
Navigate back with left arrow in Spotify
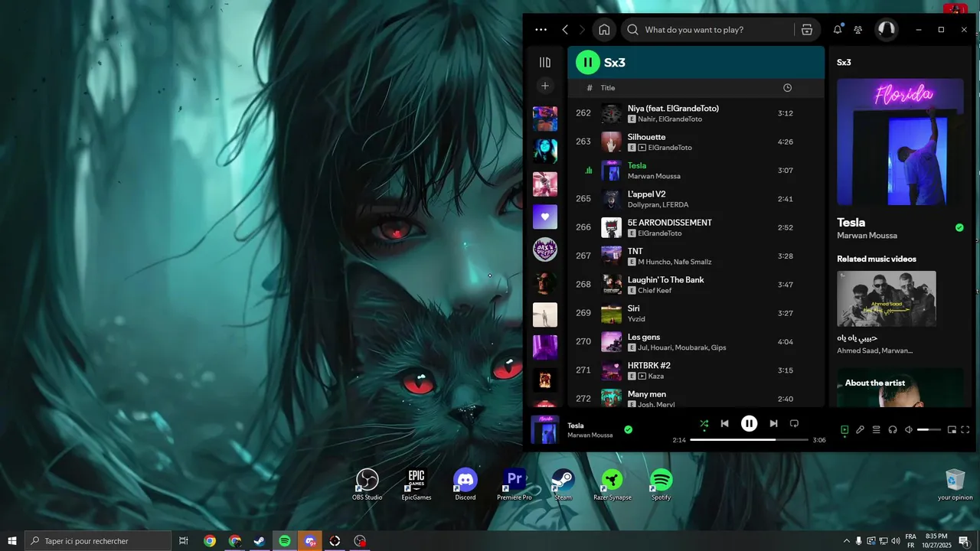click(565, 30)
